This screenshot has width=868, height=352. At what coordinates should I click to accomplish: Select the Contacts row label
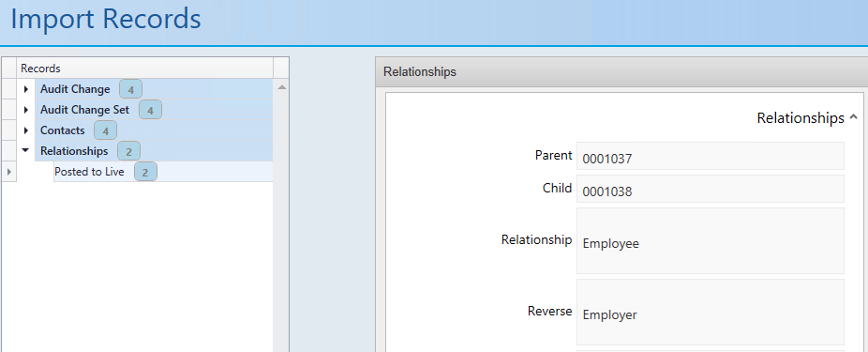click(x=63, y=130)
